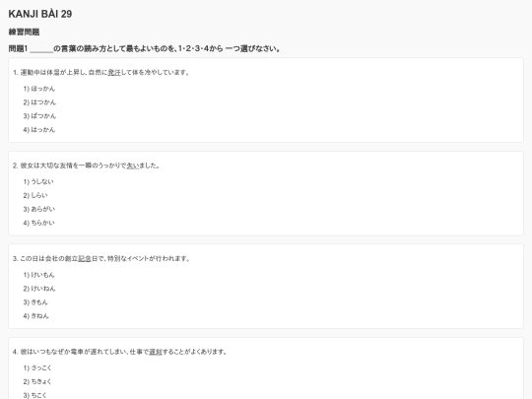This screenshot has height=399, width=532.
Task: Click question 2 sentence starting with 彼女は
Action: 86,166
